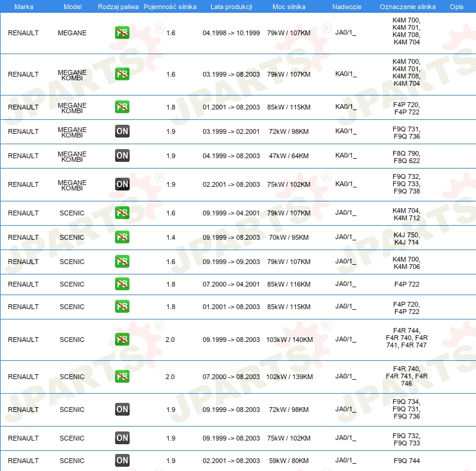Click the PB icon for Megane Kombi 1.8
This screenshot has width=476, height=471.
[122, 107]
